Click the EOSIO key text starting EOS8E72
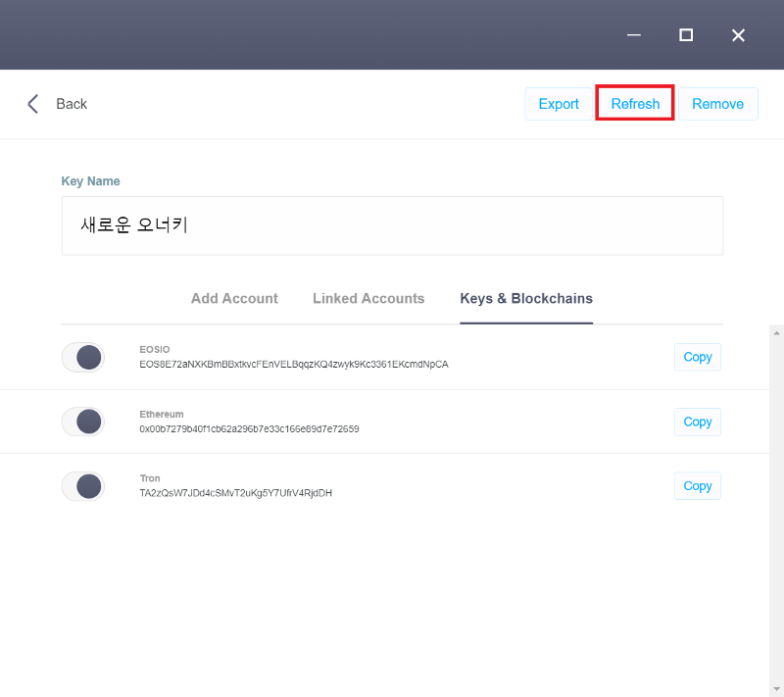784x697 pixels. 294,365
